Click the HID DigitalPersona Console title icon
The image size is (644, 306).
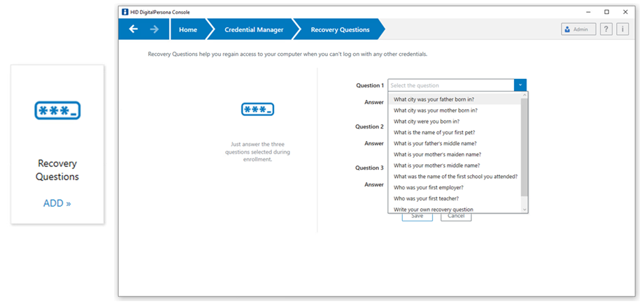pos(125,12)
